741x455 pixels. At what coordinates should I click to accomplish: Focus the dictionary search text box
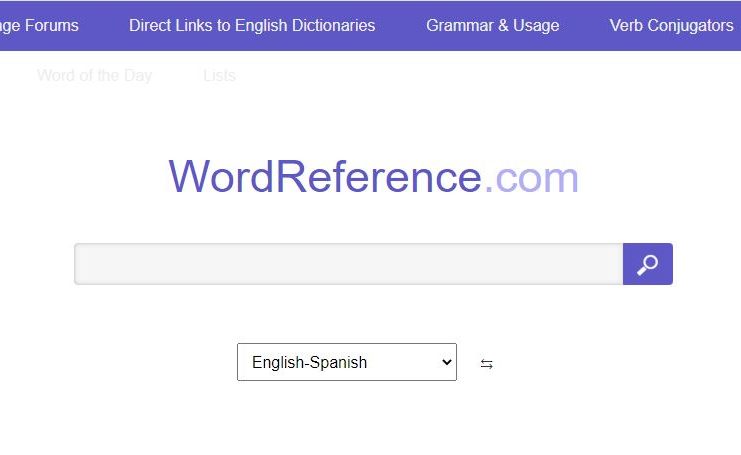tap(348, 264)
